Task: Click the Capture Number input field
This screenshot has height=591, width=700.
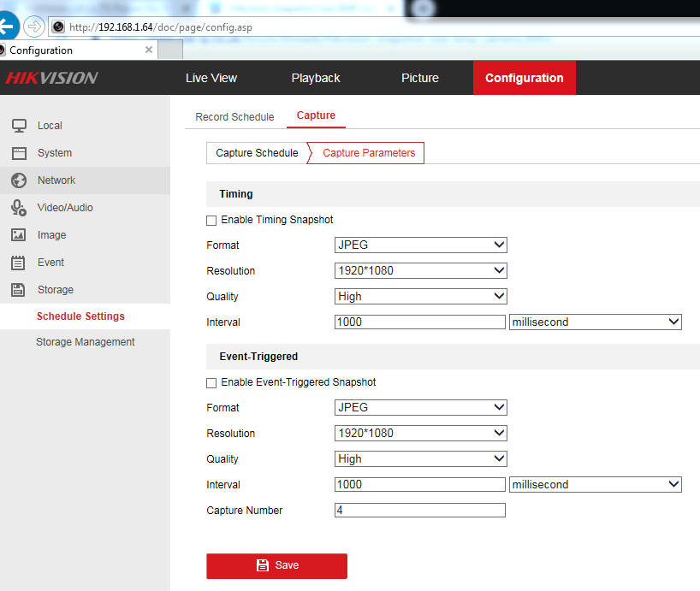Action: point(419,511)
